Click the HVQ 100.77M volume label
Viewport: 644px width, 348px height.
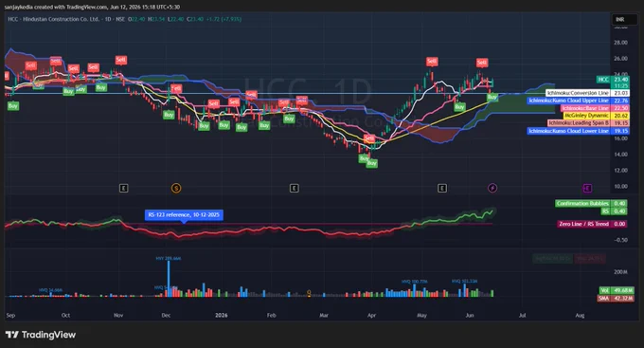pos(415,282)
